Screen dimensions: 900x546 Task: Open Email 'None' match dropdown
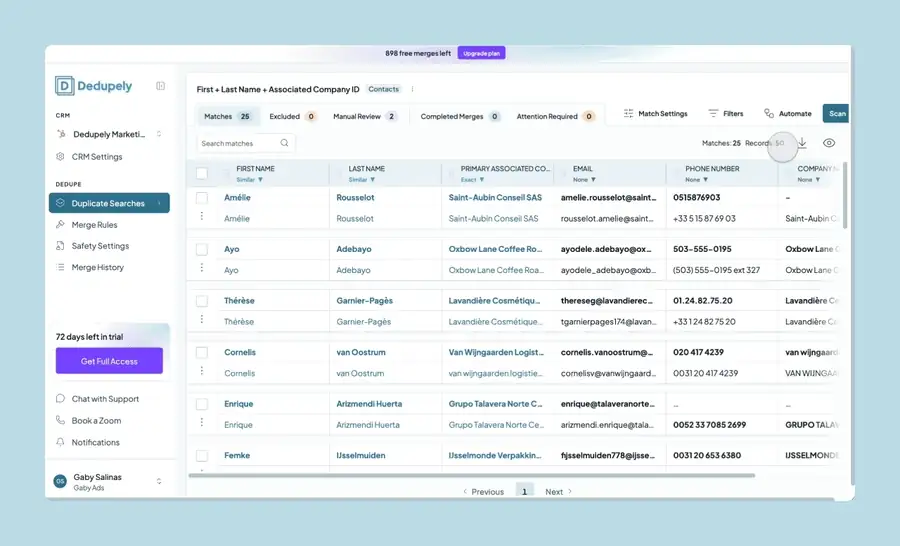(x=584, y=180)
